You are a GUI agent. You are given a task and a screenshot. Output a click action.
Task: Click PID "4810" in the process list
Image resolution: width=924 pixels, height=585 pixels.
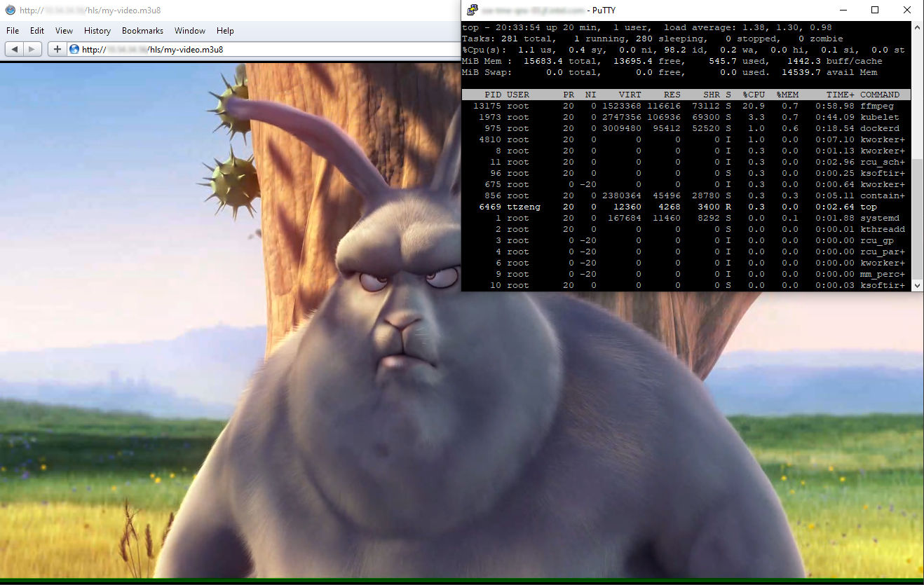tap(490, 139)
